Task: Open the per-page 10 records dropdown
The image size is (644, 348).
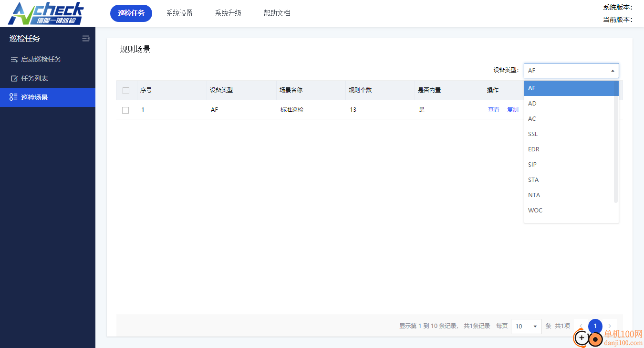Action: [526, 327]
